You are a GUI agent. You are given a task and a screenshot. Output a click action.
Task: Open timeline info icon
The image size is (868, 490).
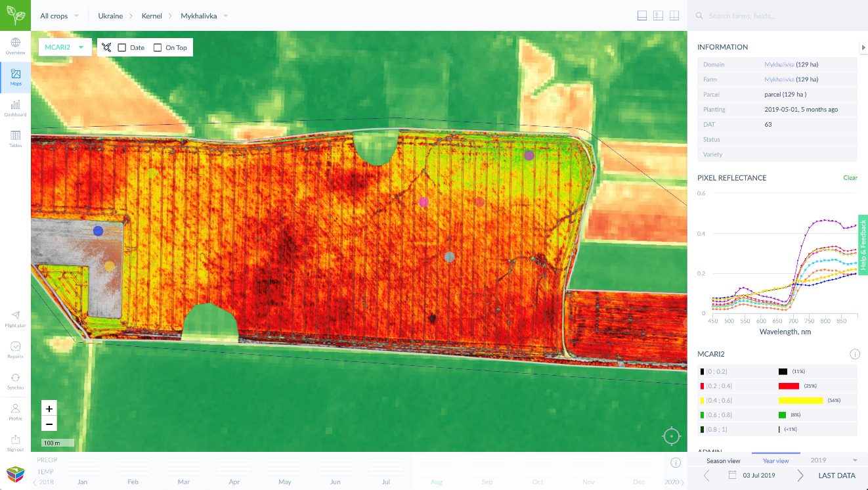676,462
